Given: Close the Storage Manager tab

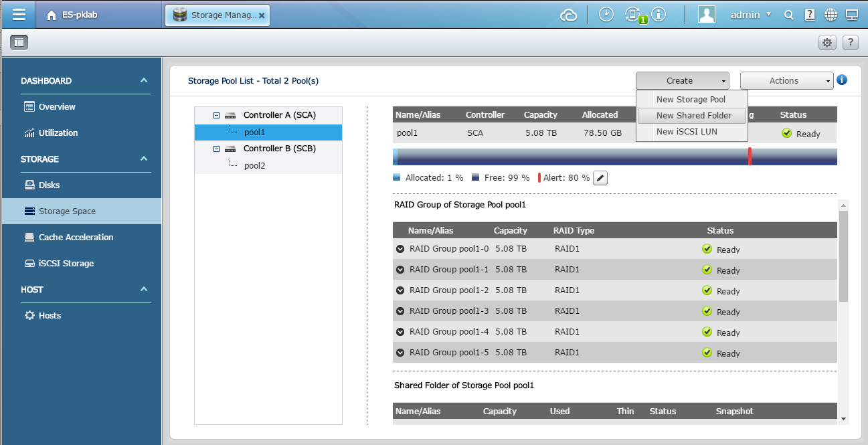Looking at the screenshot, I should pos(262,15).
